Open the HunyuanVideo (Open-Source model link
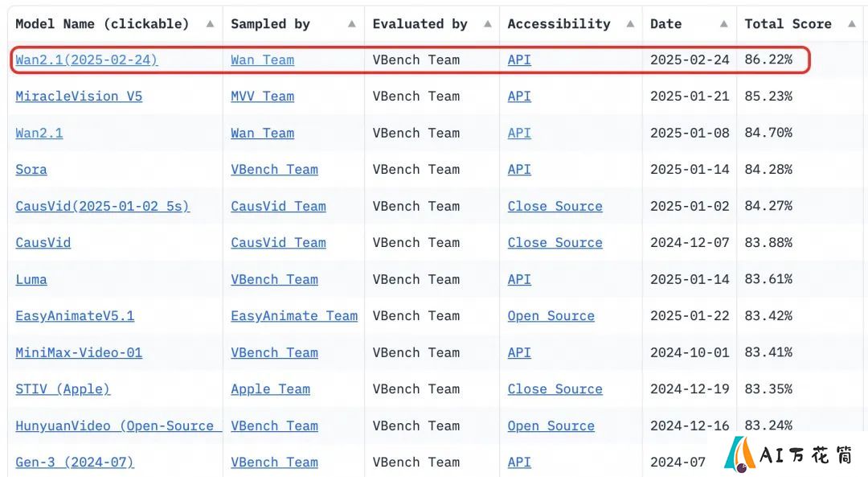The image size is (868, 477). point(118,426)
